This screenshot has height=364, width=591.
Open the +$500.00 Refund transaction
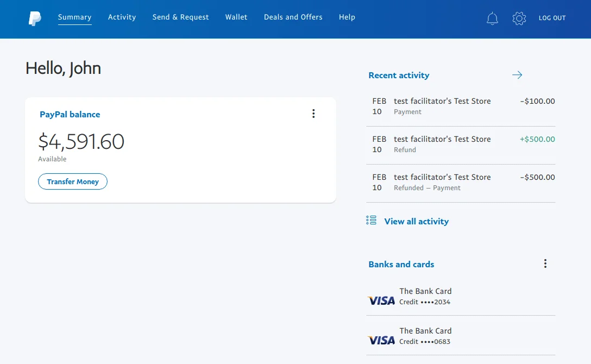[x=461, y=145]
